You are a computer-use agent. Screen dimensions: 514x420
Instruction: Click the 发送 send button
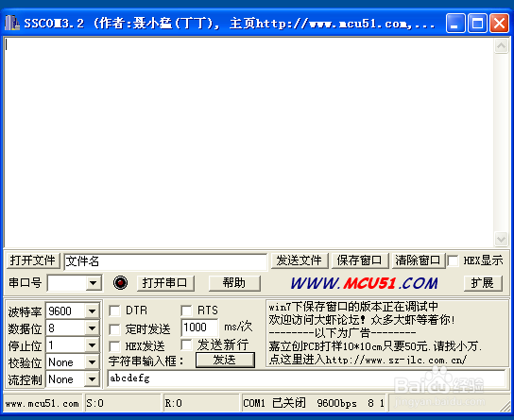pyautogui.click(x=225, y=360)
